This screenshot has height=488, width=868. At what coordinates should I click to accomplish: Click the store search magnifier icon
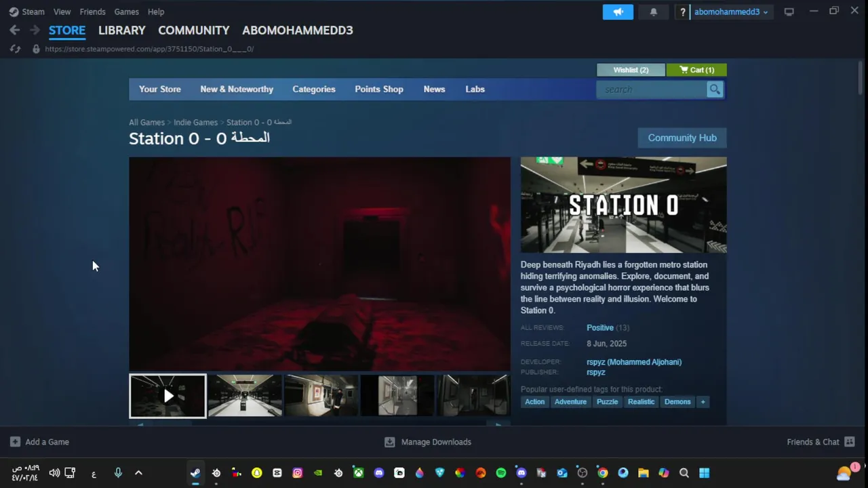point(715,89)
